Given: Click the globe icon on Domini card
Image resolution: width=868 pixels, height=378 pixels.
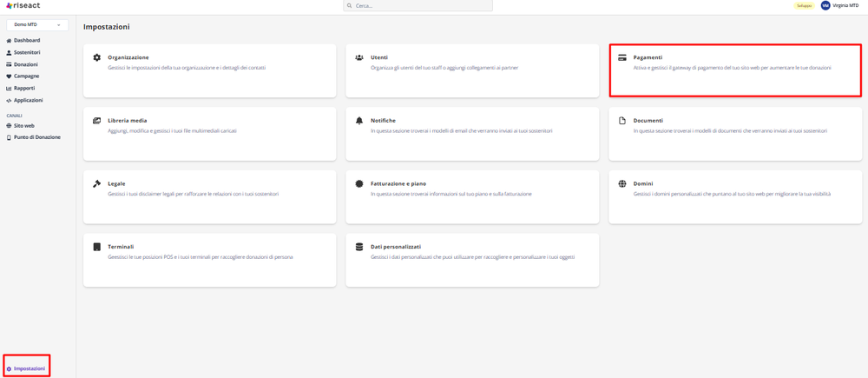Looking at the screenshot, I should coord(622,184).
